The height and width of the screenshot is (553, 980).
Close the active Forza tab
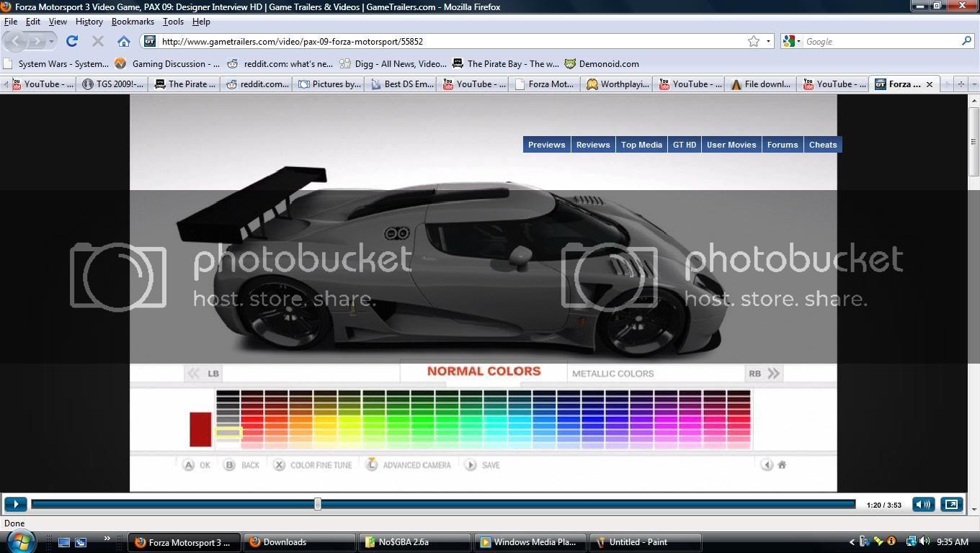tap(930, 84)
